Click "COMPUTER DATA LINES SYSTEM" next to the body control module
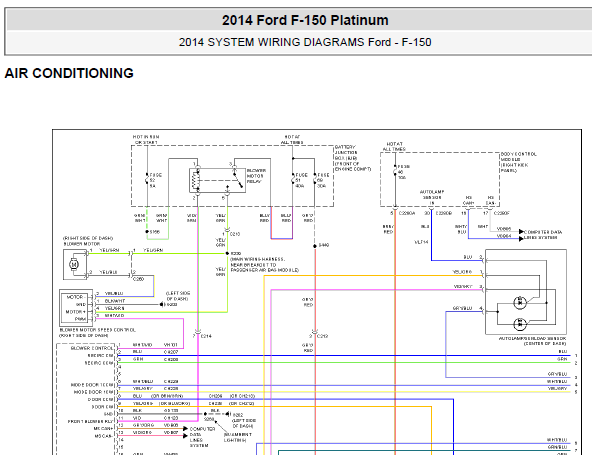The height and width of the screenshot is (455, 592). [x=543, y=234]
